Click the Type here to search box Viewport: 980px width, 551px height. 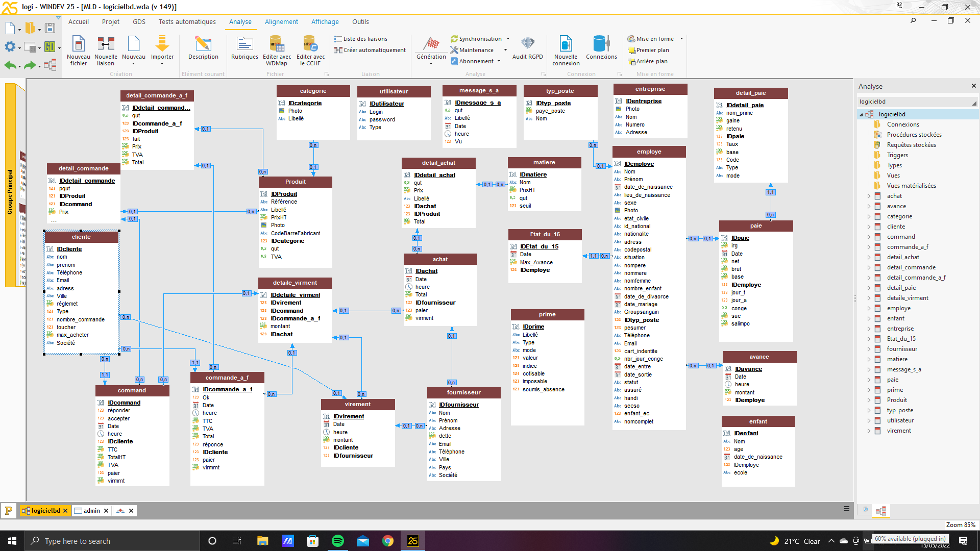[112, 541]
